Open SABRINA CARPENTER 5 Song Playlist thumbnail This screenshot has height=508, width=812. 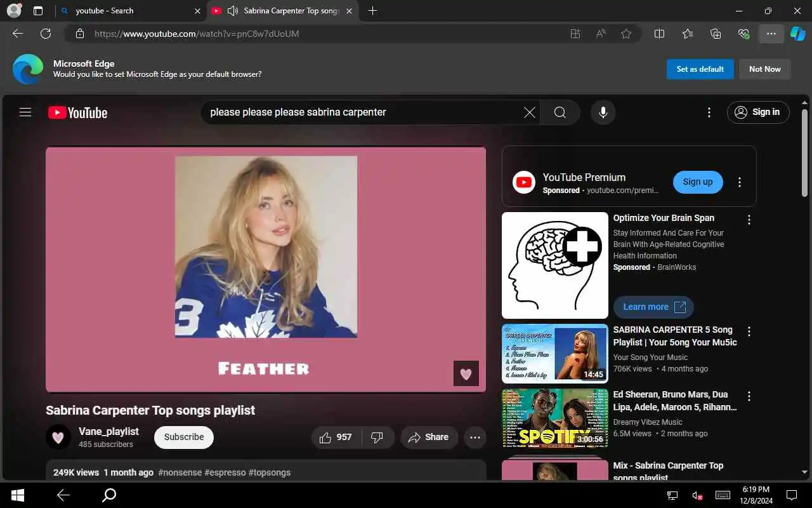click(555, 354)
